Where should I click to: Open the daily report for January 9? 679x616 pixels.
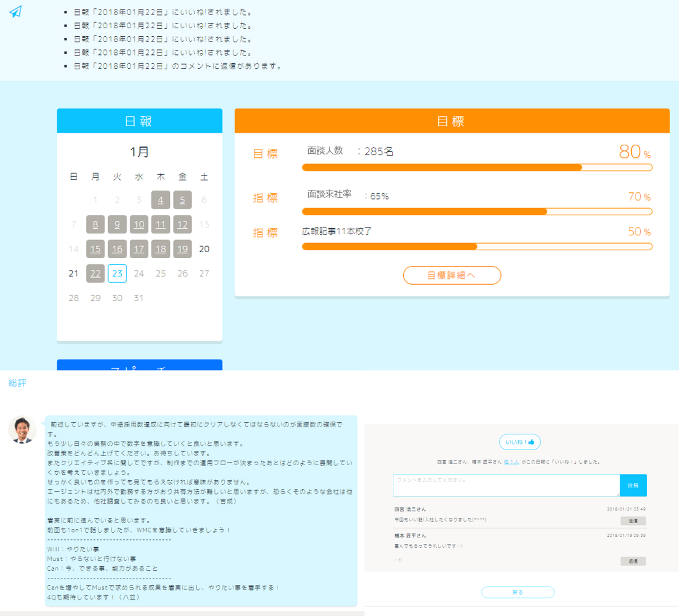tap(117, 224)
